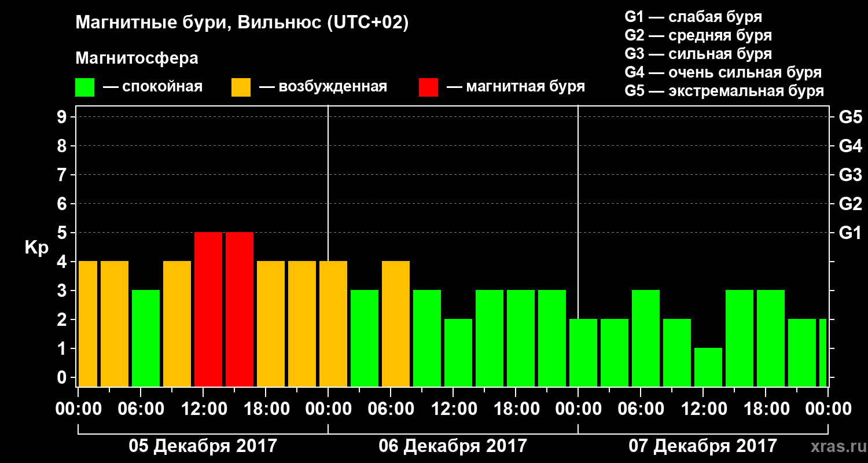The width and height of the screenshot is (868, 463).
Task: Click the Kp 3 bar starting 06:00 on 07 December
Action: [x=646, y=339]
